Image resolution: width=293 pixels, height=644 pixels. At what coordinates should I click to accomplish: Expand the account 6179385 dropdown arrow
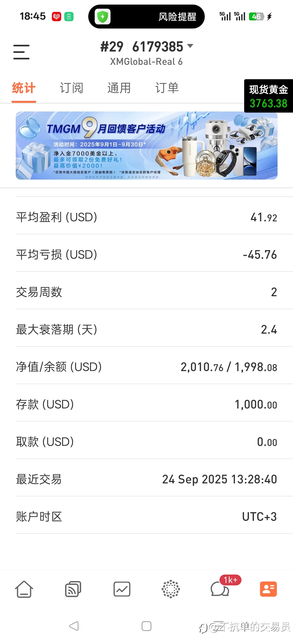(190, 46)
